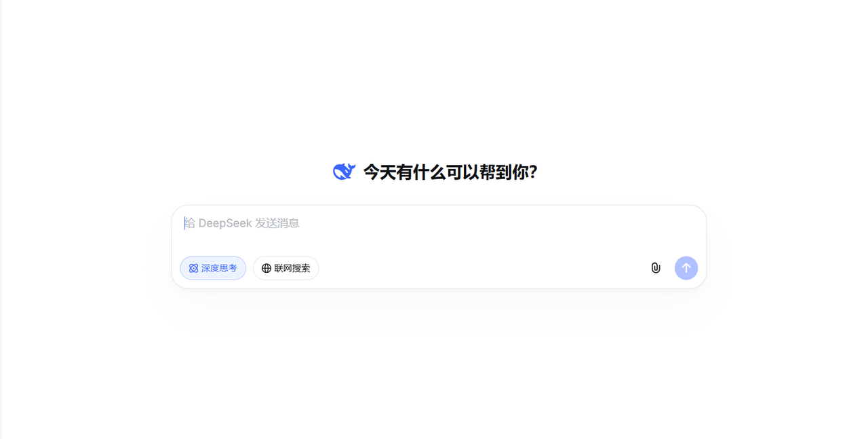Click the whale icon beside the greeting
Screen dimensions: 868x439
coord(344,172)
